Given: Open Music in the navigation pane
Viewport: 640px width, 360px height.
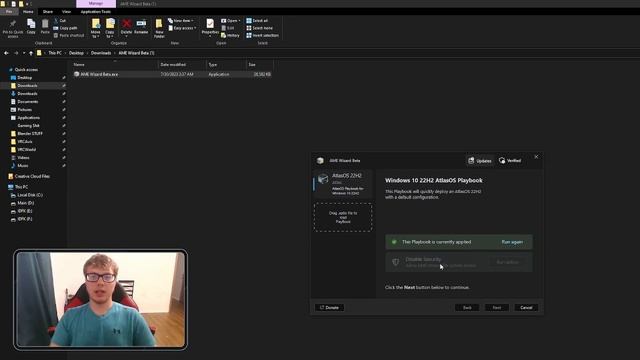Looking at the screenshot, I should click(x=22, y=166).
